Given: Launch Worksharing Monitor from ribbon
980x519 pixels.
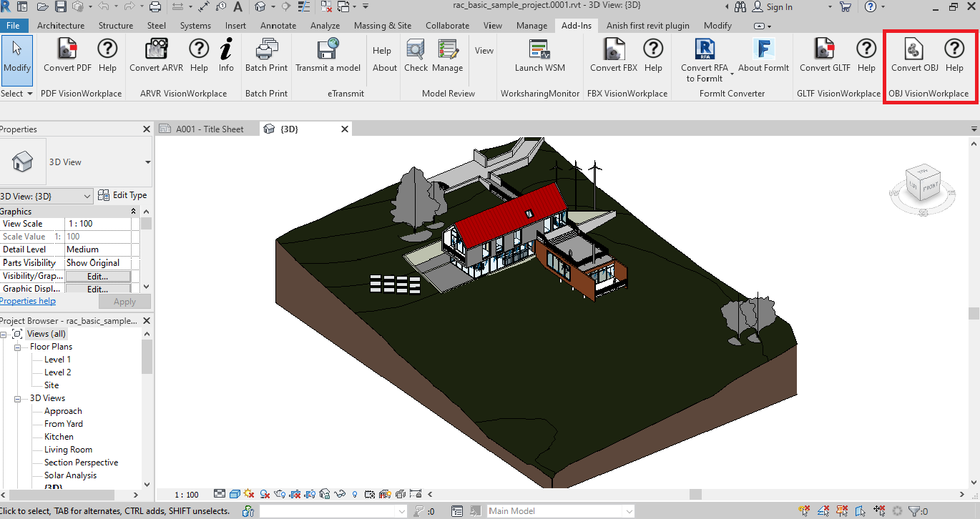Looking at the screenshot, I should click(539, 50).
